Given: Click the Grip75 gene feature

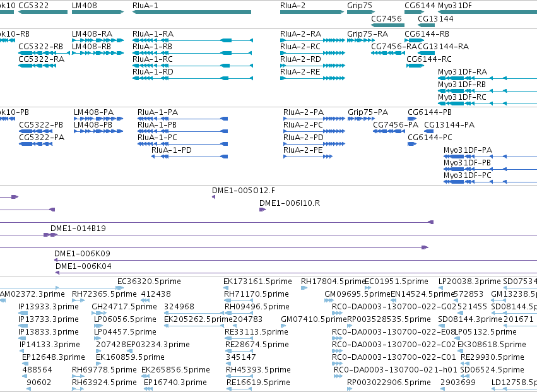Looking at the screenshot, I should 361,12.
